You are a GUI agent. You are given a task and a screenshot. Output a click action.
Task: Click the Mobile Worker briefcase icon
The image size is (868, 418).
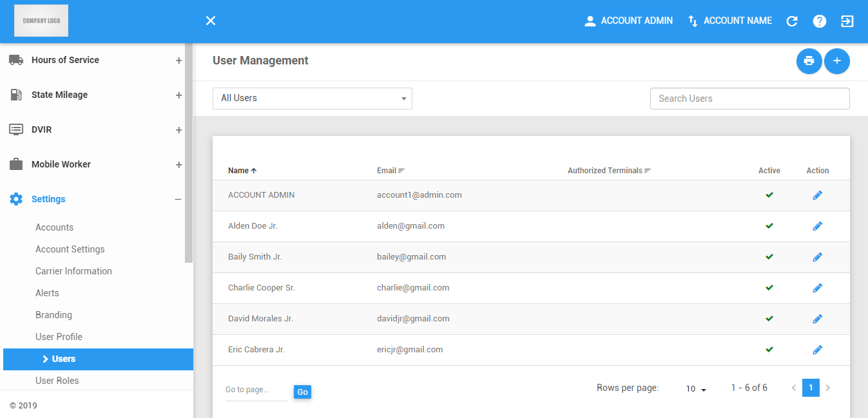(16, 164)
